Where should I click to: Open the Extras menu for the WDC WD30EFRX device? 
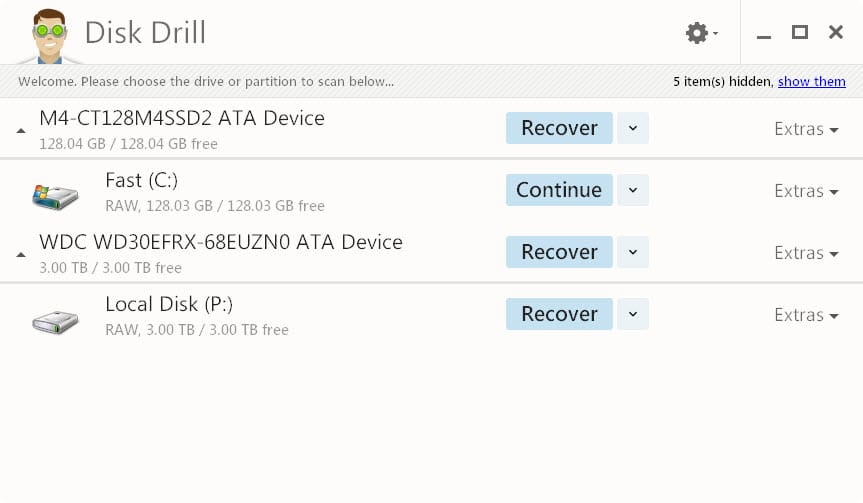[x=806, y=253]
